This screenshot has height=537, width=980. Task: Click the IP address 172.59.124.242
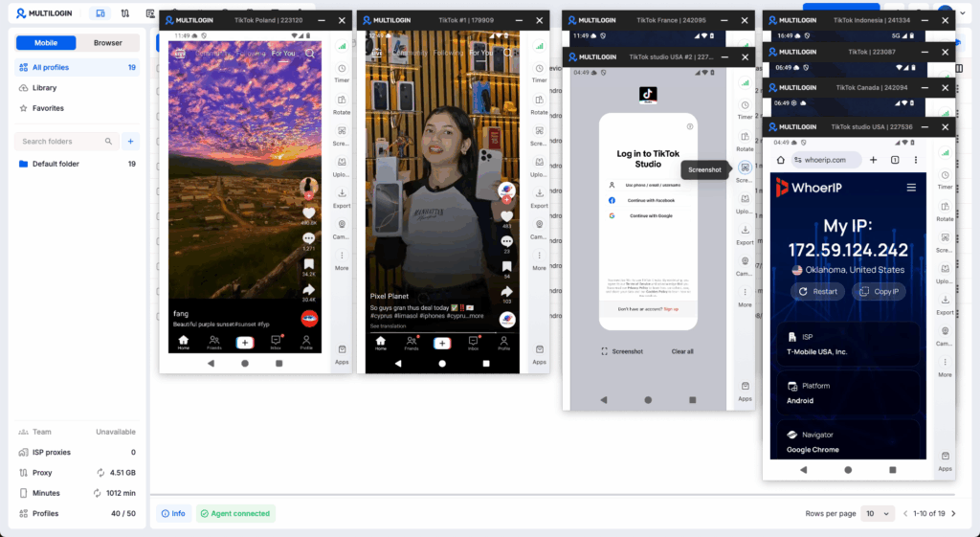848,250
